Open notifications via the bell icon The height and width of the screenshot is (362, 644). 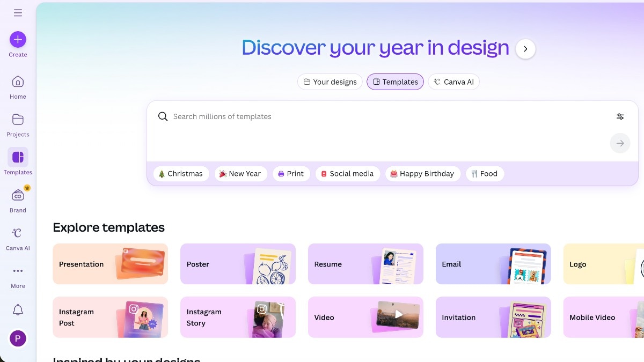coord(18,310)
